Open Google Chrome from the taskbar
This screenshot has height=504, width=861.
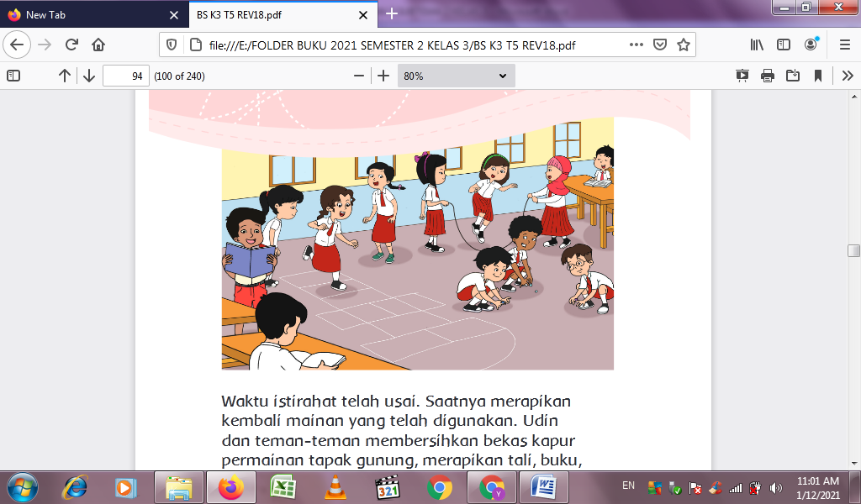click(x=439, y=487)
